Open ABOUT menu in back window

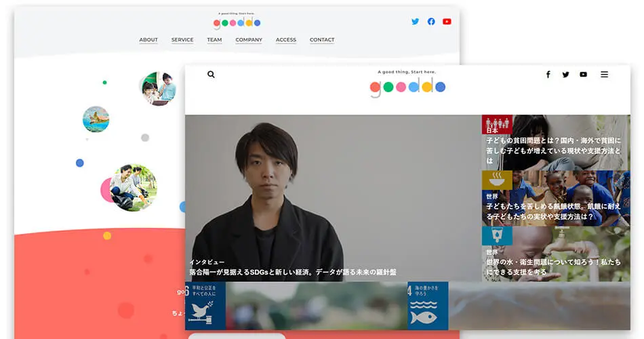click(x=148, y=40)
